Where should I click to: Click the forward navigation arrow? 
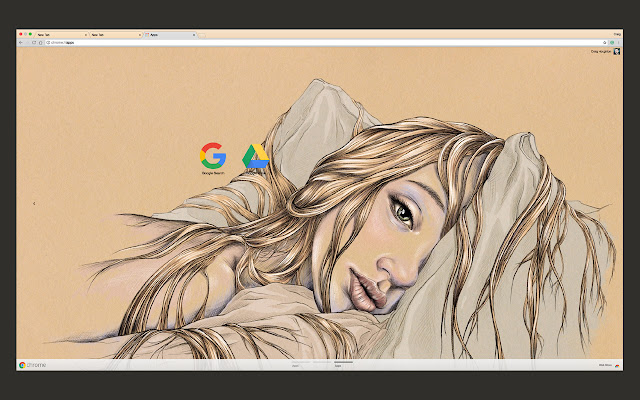point(27,42)
